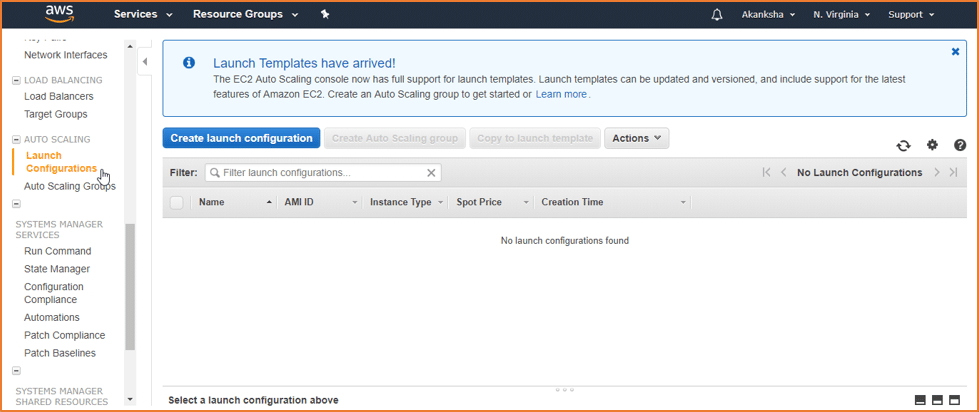979x412 pixels.
Task: Click the 'No Launch Configurations' pager text
Action: click(x=860, y=173)
